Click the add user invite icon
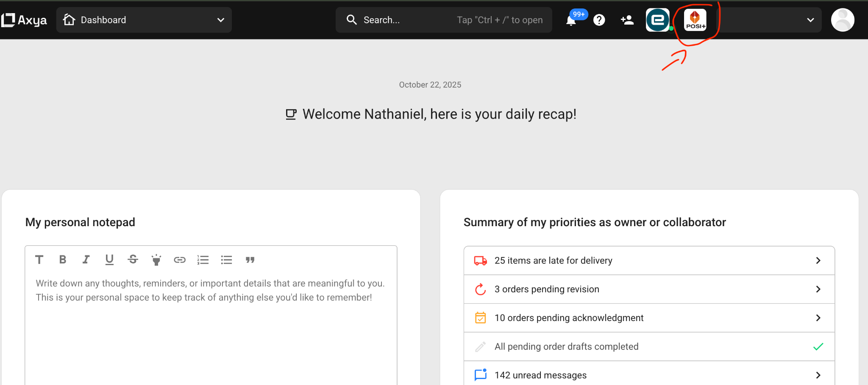The width and height of the screenshot is (868, 385). (x=627, y=20)
